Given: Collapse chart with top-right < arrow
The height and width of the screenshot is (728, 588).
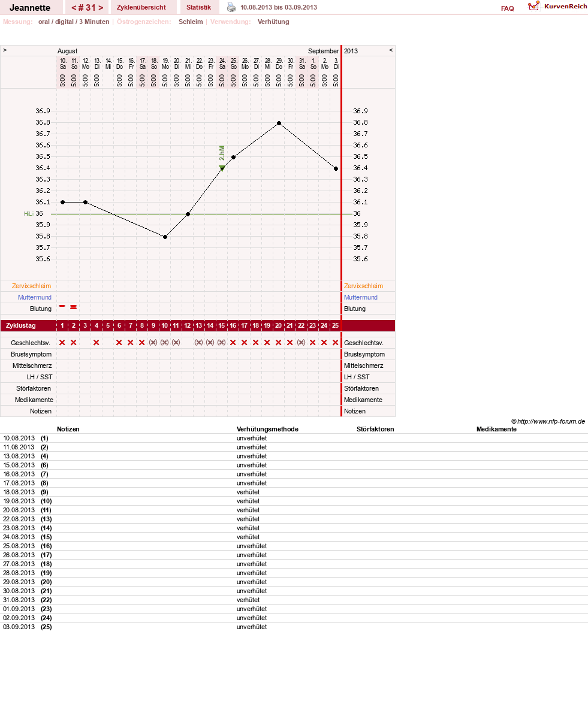Looking at the screenshot, I should click(391, 50).
